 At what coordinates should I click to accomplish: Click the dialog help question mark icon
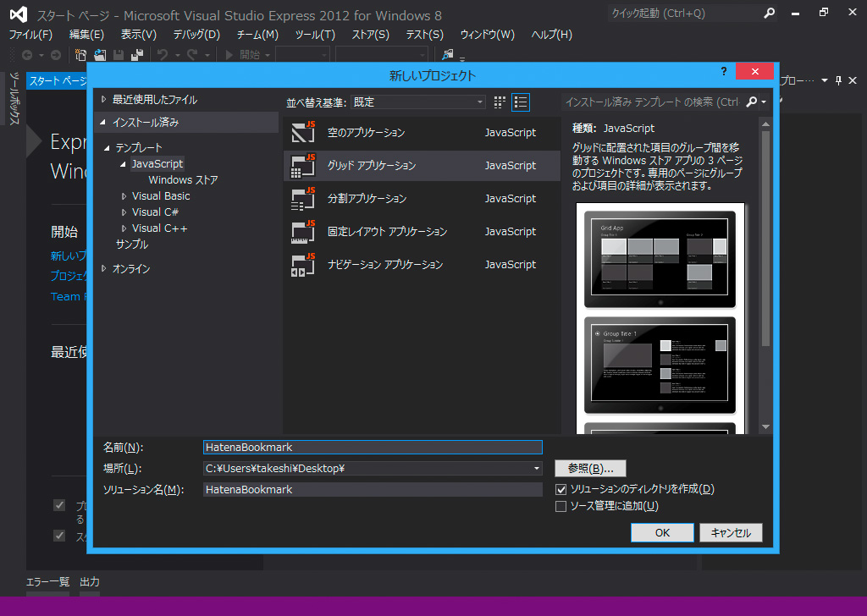tap(724, 71)
